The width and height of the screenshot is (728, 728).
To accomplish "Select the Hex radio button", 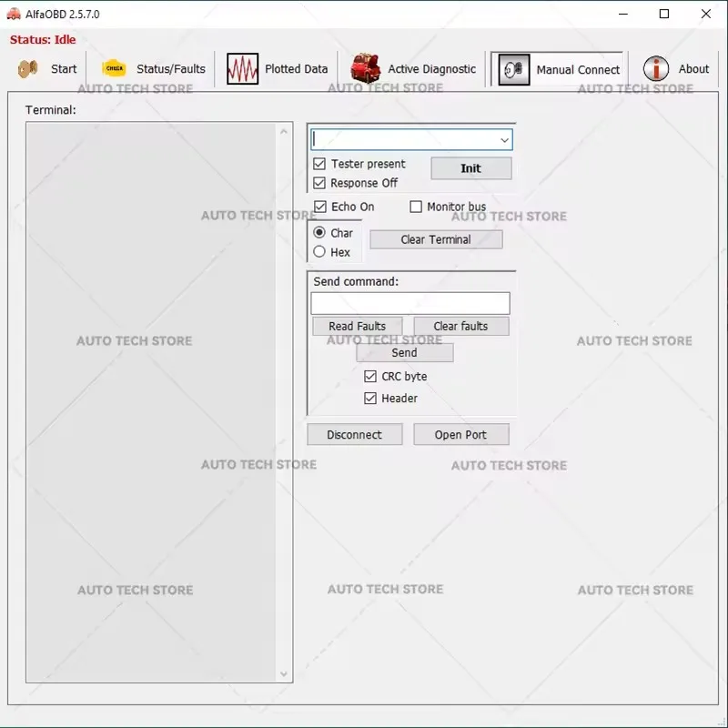I will [319, 252].
